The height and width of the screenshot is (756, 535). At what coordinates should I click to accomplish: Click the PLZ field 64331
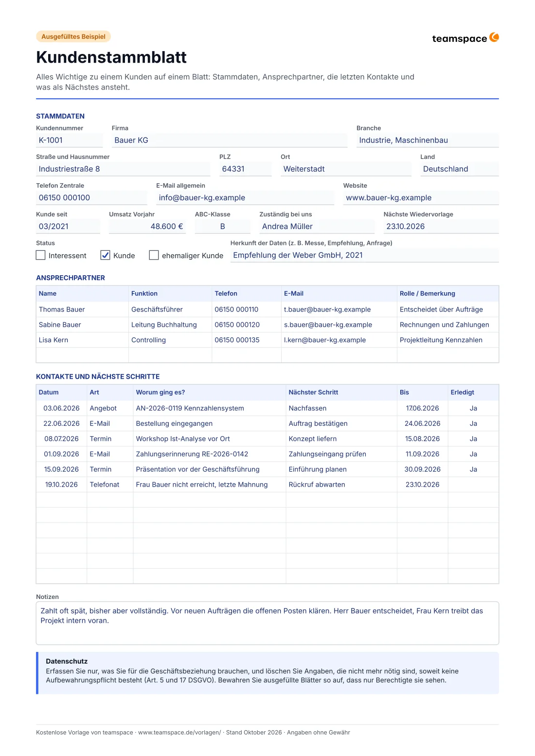click(x=245, y=169)
